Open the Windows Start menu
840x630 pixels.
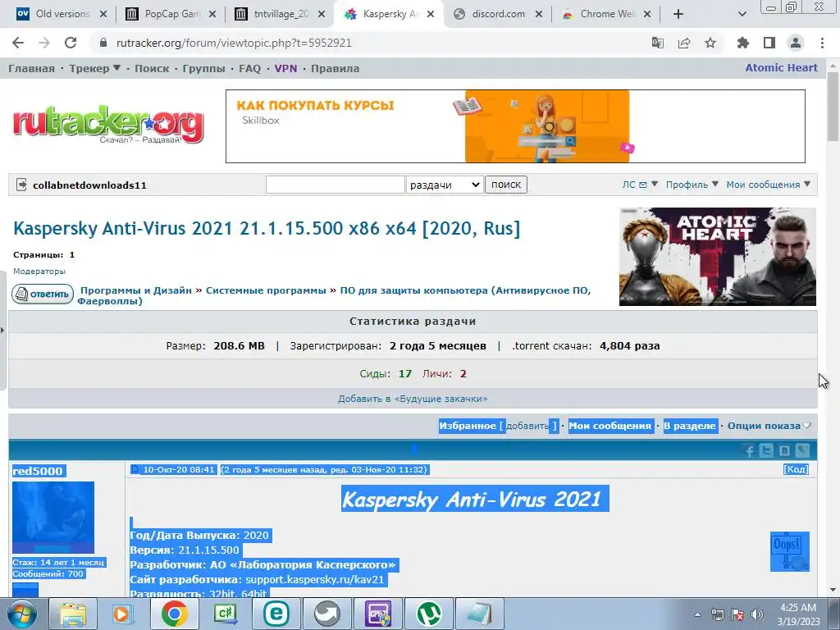(22, 614)
